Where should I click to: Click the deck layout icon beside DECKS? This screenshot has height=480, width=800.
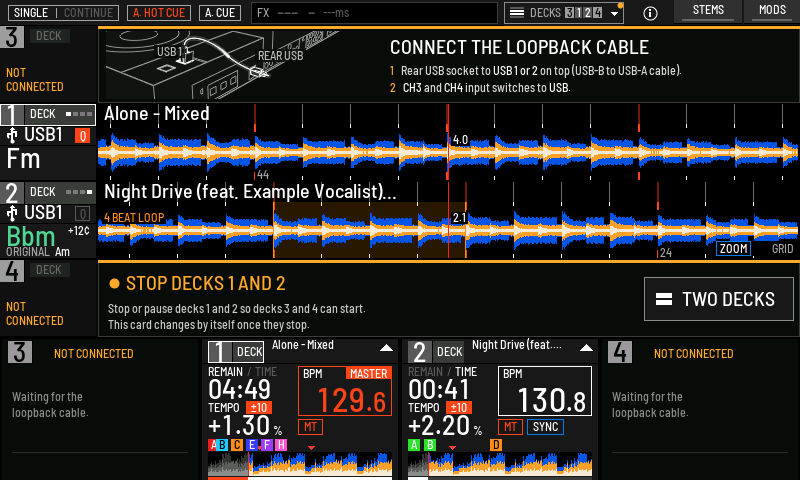(x=517, y=13)
